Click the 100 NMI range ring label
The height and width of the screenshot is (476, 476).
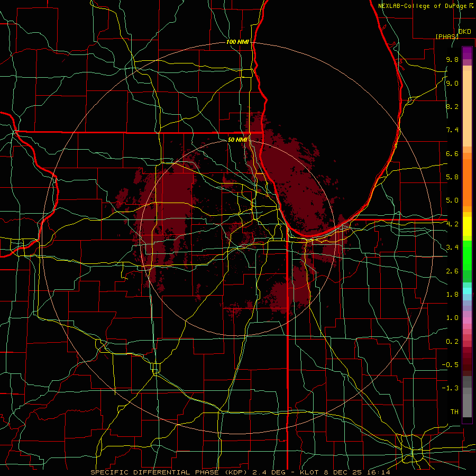click(x=237, y=42)
